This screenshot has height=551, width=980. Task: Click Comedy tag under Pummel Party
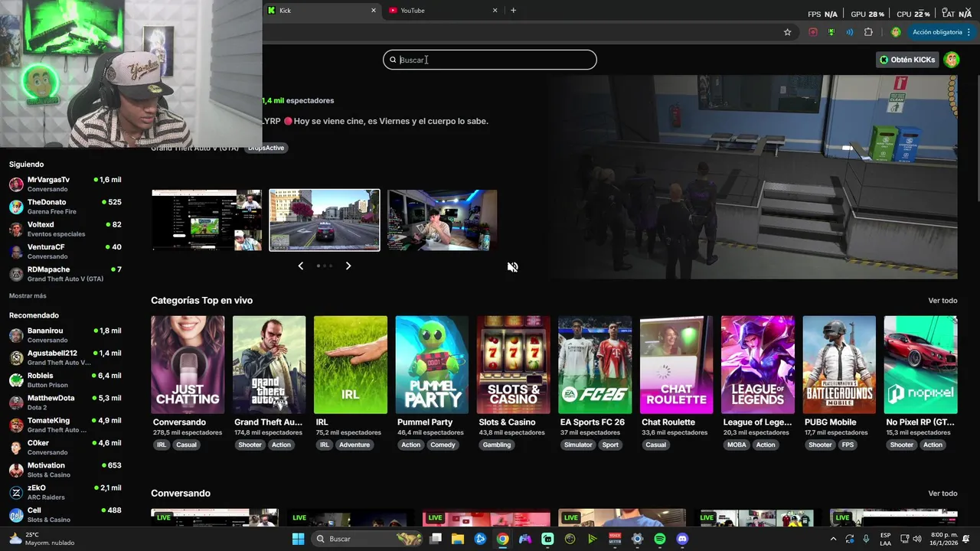[x=443, y=445]
